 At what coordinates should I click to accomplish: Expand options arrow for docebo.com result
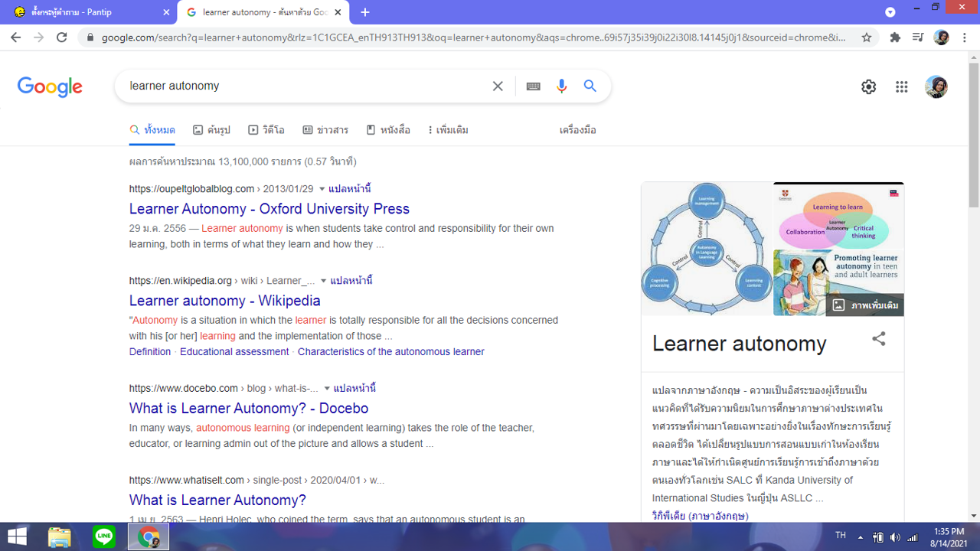click(x=327, y=389)
